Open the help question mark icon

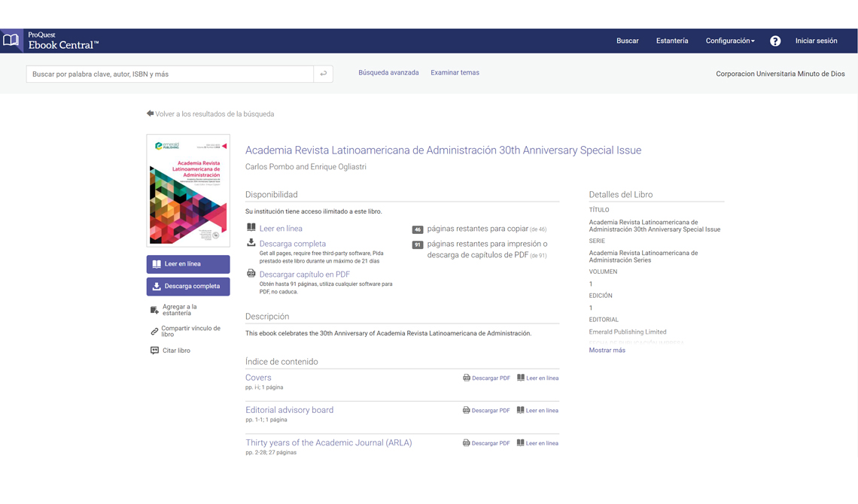pyautogui.click(x=774, y=41)
